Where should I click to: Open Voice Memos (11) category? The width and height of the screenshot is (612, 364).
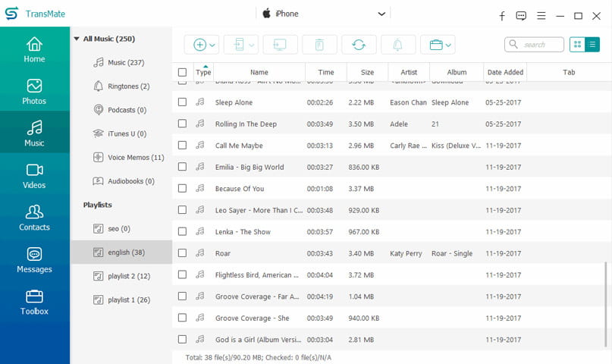point(136,158)
